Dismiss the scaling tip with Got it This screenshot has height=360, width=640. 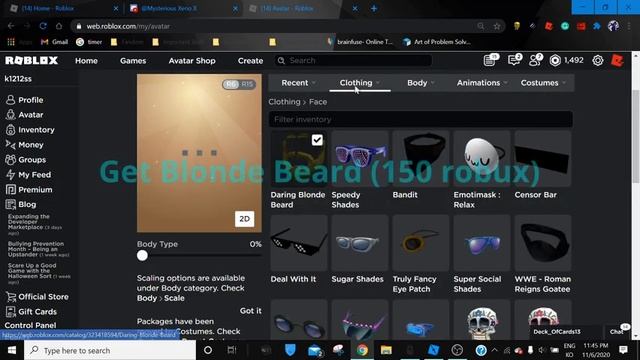tap(251, 311)
